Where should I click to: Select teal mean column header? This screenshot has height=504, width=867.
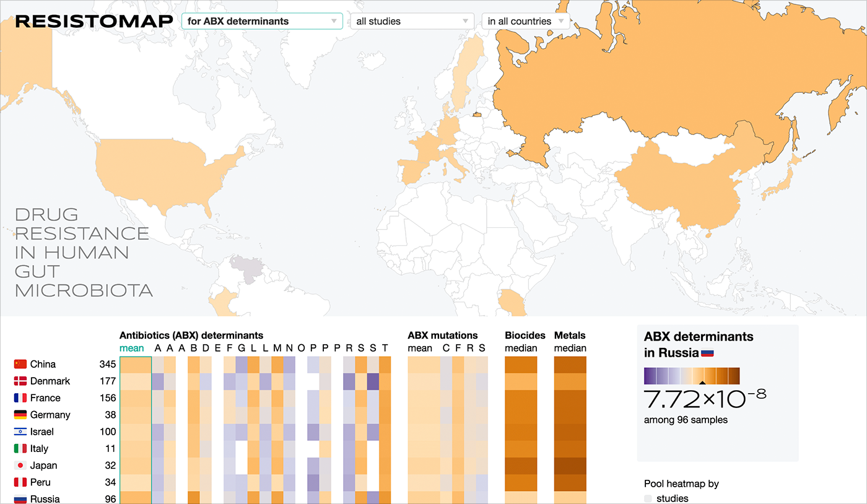pos(131,348)
